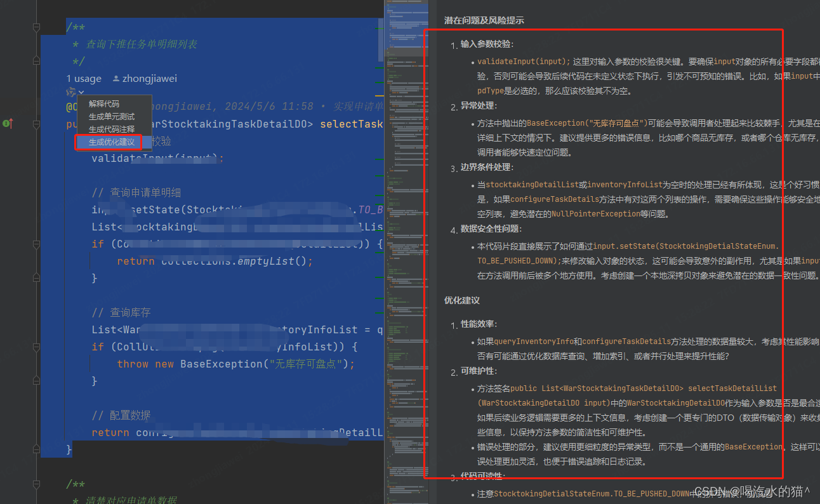Choose 生成单元测试 from the popup menu
820x504 pixels.
tap(112, 116)
